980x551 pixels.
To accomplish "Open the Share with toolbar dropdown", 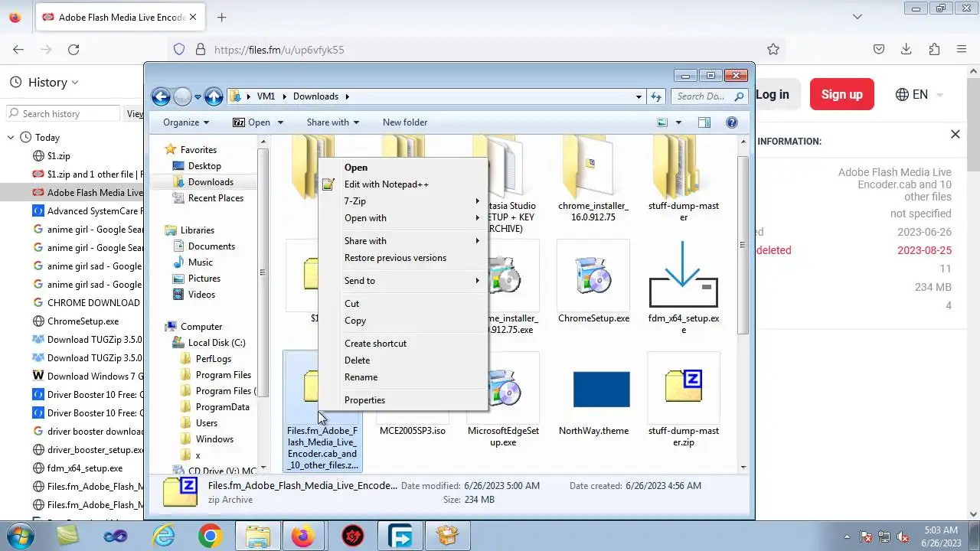I will tap(332, 122).
